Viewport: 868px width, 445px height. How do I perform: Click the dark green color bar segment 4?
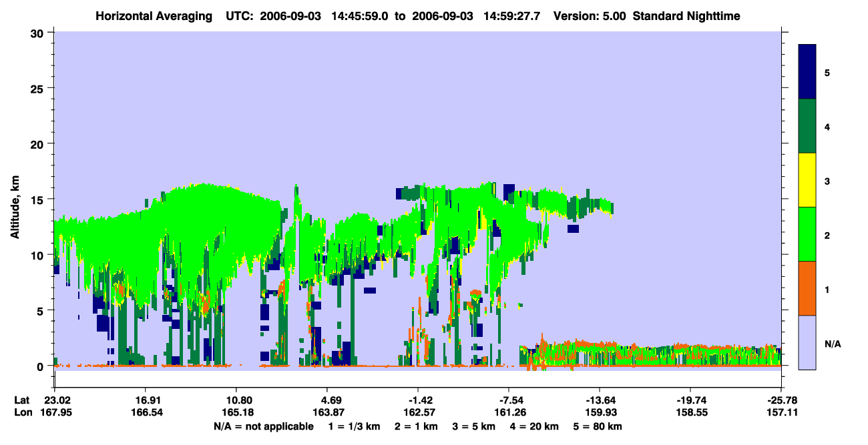(807, 126)
